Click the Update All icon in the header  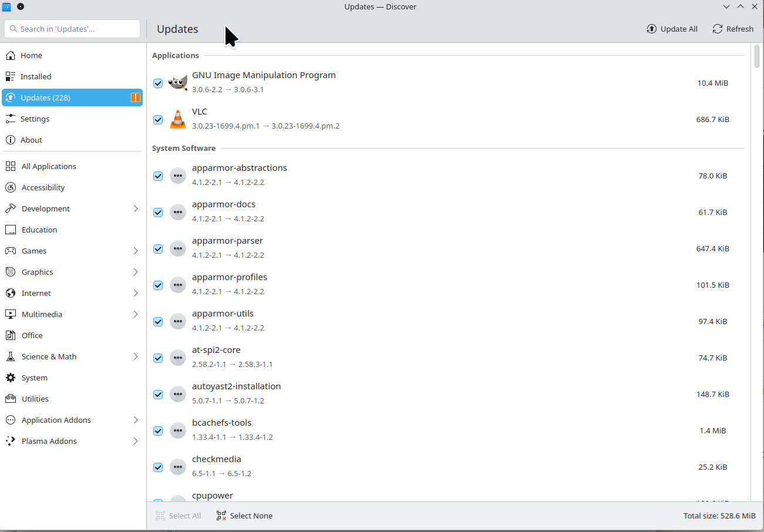[651, 29]
